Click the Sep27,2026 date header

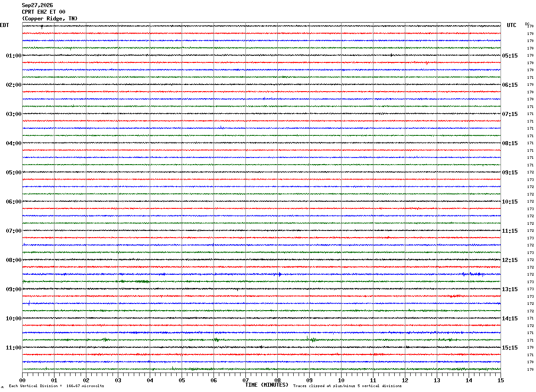[x=37, y=5]
